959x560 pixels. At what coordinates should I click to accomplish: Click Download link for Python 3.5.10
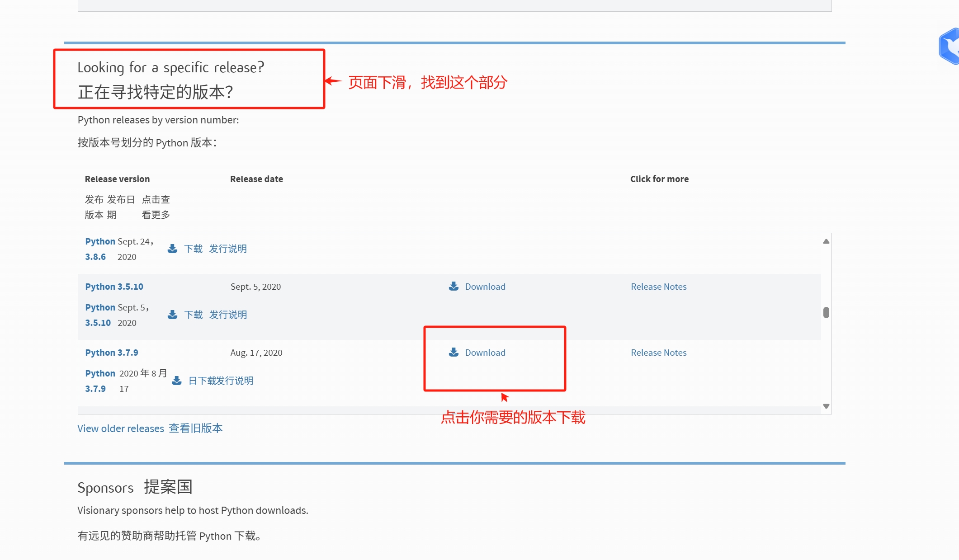tap(485, 287)
